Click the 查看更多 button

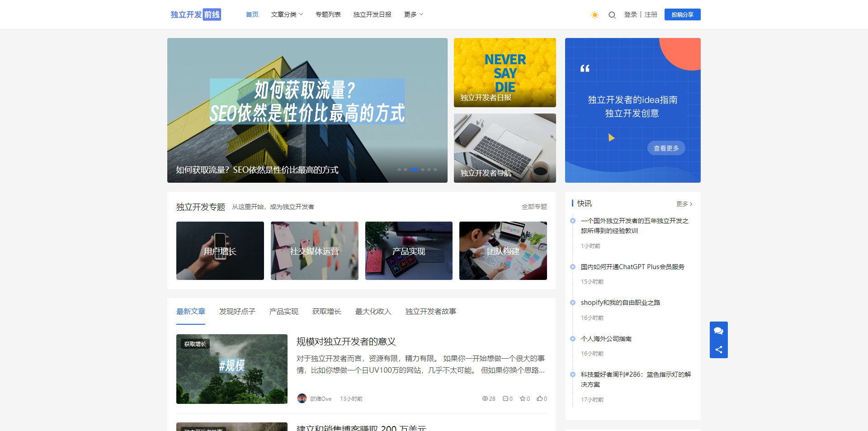pyautogui.click(x=666, y=148)
